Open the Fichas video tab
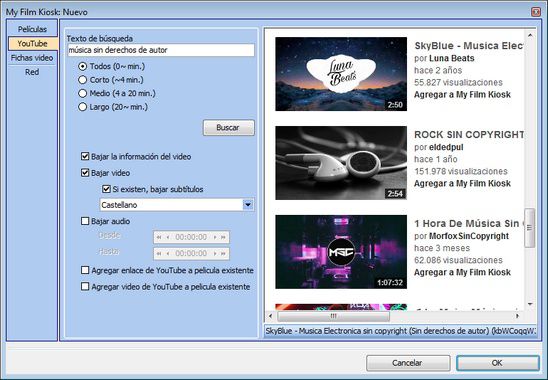This screenshot has height=380, width=548. 32,58
